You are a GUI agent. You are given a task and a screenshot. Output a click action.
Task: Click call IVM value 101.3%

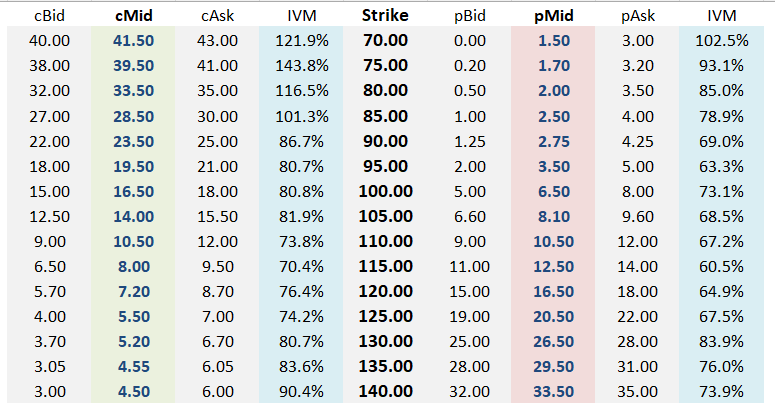point(302,116)
